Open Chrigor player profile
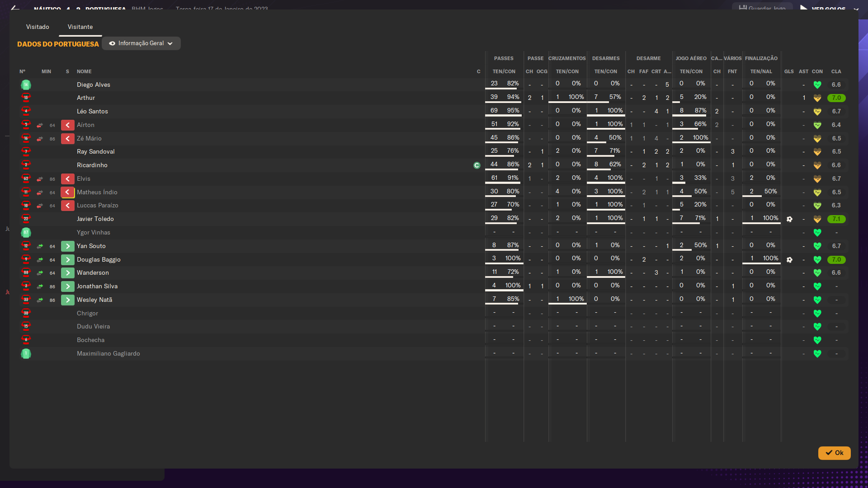Image resolution: width=868 pixels, height=488 pixels. click(x=87, y=314)
